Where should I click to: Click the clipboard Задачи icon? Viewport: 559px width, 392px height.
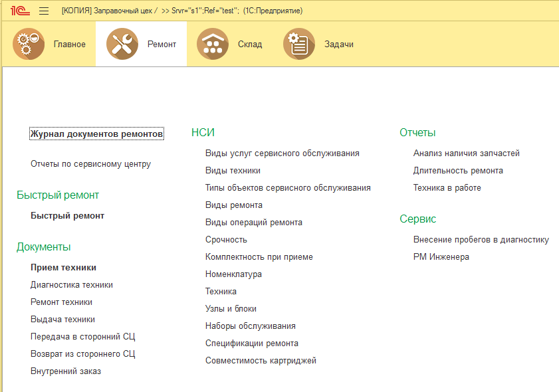[x=299, y=45]
